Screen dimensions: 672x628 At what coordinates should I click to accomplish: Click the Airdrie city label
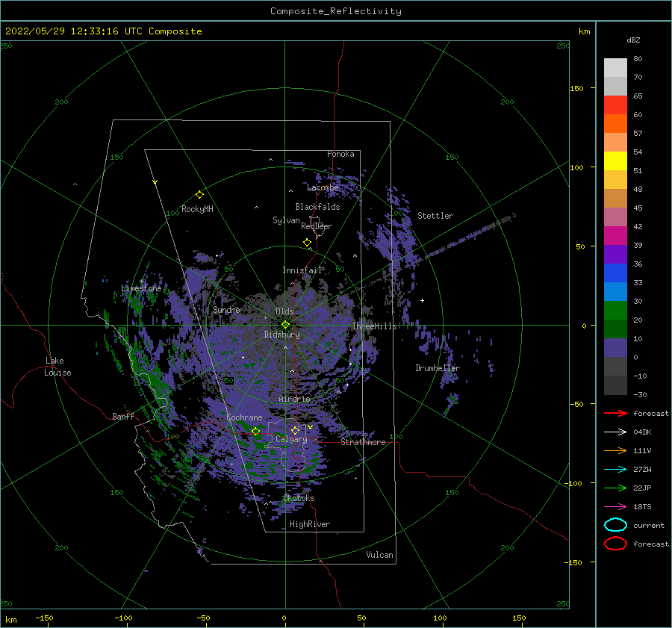coord(294,399)
